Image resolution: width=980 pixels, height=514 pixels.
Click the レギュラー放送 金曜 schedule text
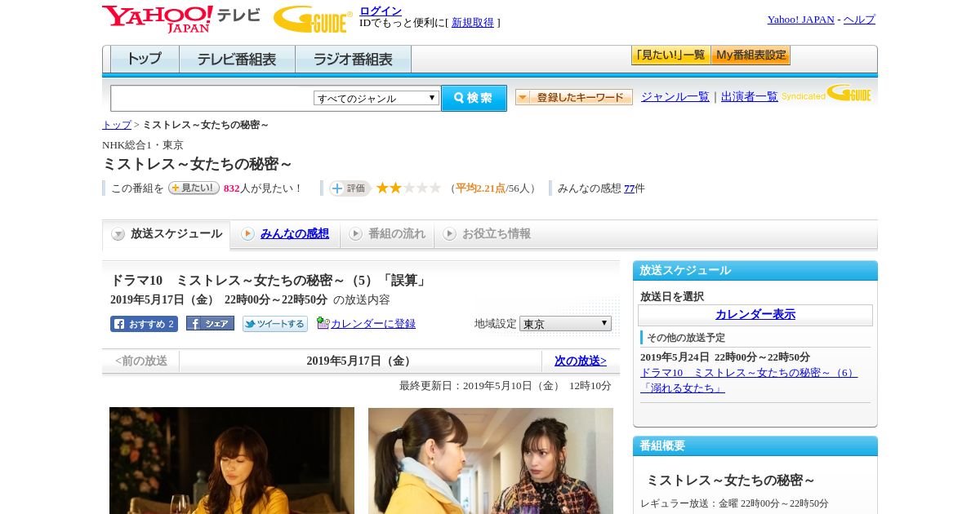(x=734, y=503)
